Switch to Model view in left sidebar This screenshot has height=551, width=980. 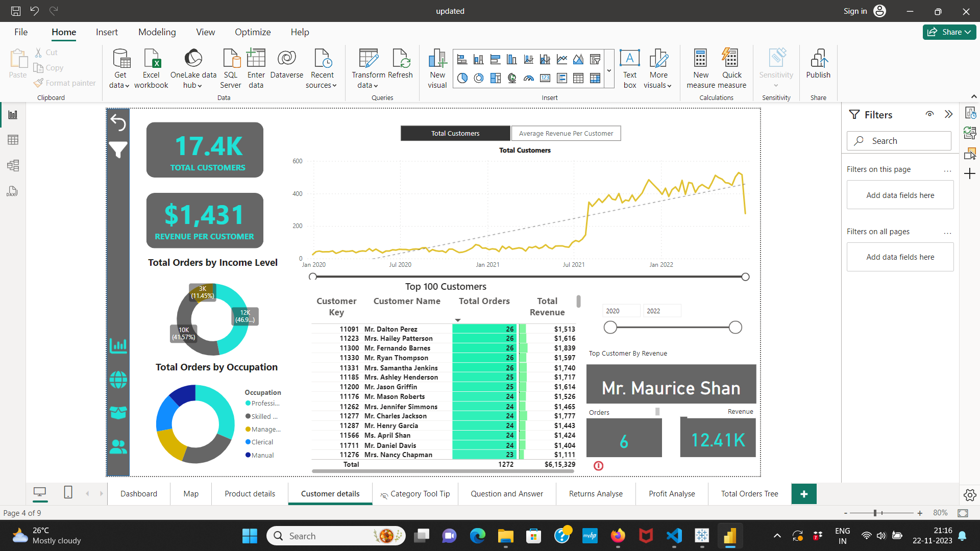point(13,165)
